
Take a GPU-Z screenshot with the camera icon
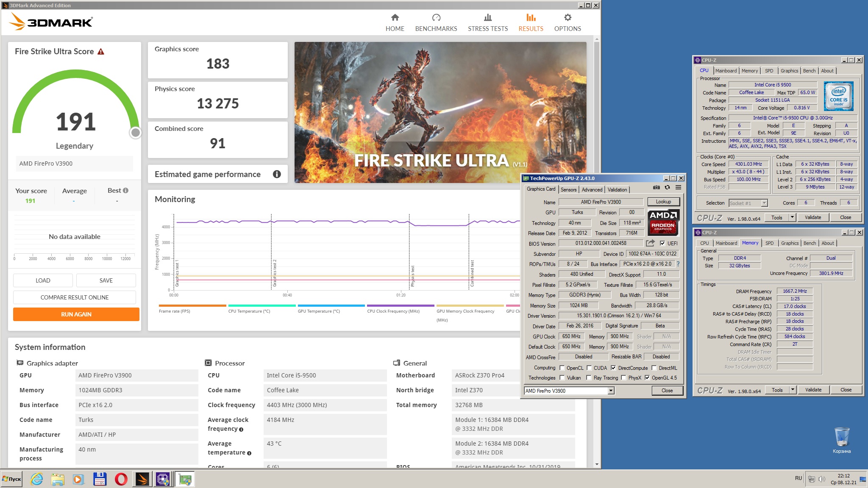pos(656,187)
